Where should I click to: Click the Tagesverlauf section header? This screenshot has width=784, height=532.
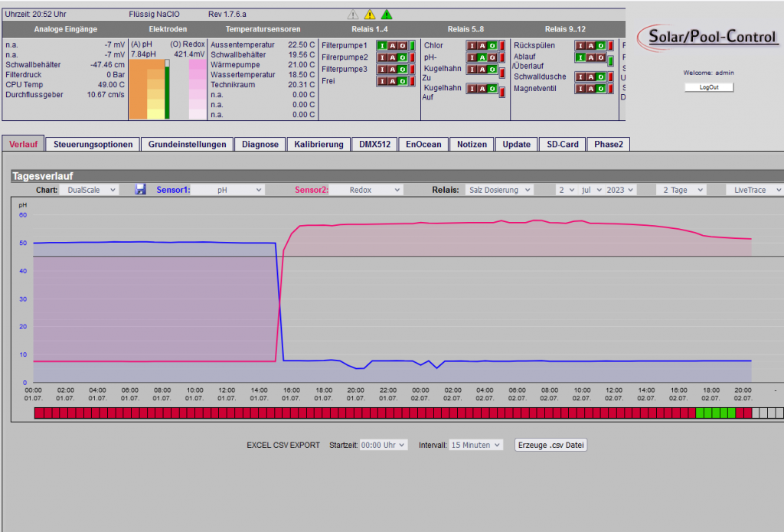[397, 176]
